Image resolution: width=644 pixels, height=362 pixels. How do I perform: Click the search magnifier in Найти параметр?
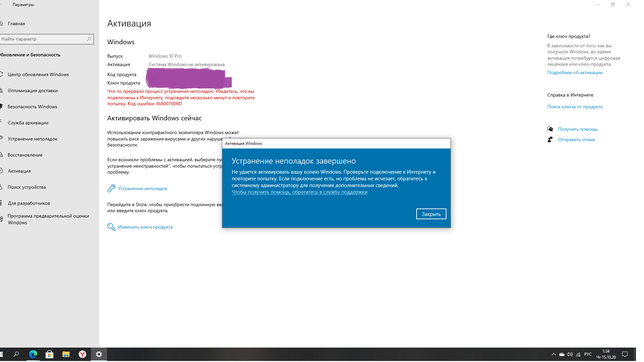89,39
